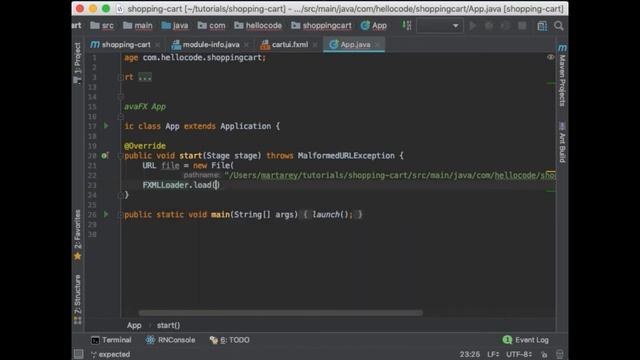Click the override gutter icon on line 20
The width and height of the screenshot is (640, 360).
pos(105,156)
